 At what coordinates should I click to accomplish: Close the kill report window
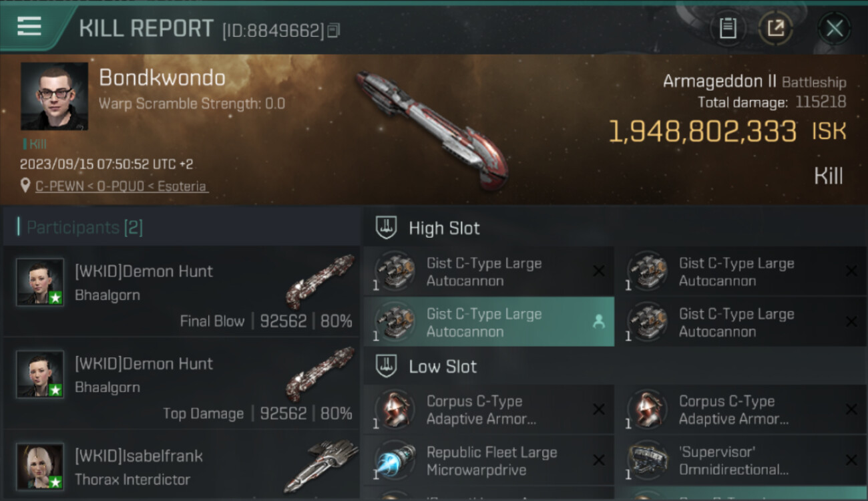(834, 29)
